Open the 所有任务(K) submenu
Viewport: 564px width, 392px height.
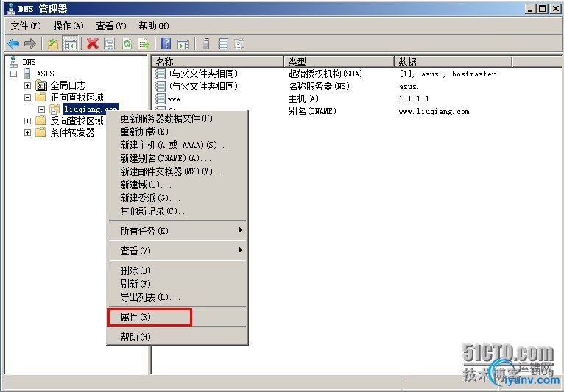point(177,231)
